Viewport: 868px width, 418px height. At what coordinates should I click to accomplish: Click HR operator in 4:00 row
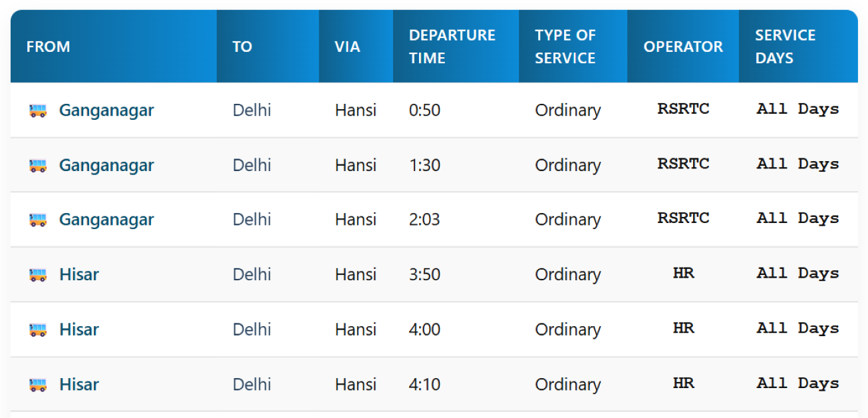683,329
